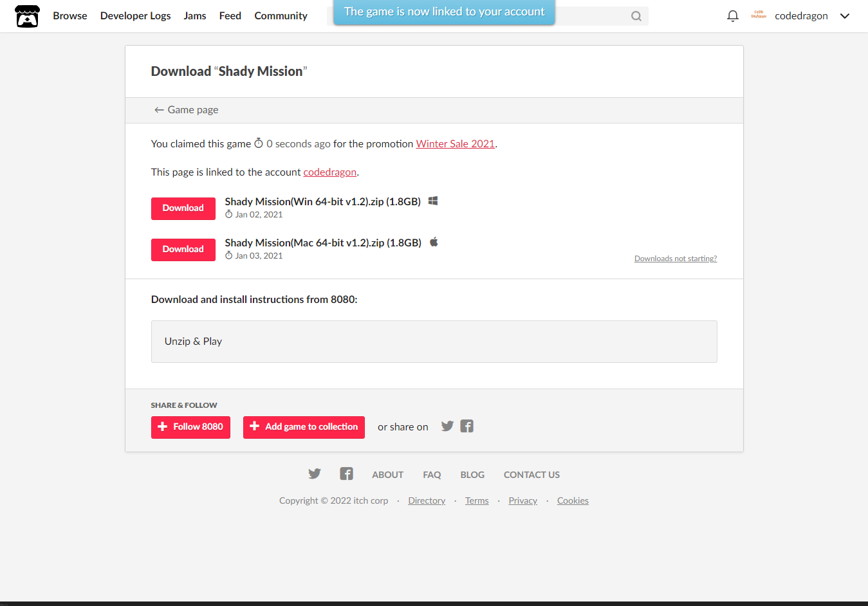
Task: Open the Privacy link
Action: click(523, 500)
